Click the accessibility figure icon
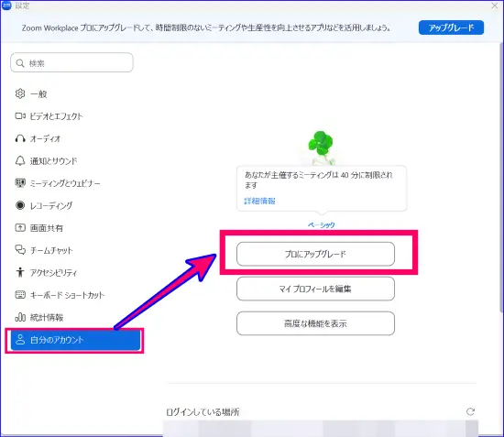 [x=20, y=272]
